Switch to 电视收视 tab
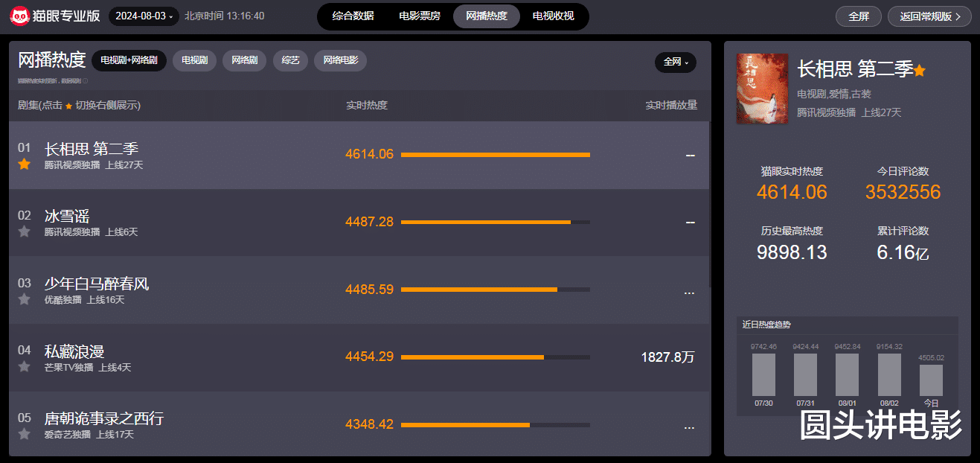The width and height of the screenshot is (980, 463). point(554,16)
